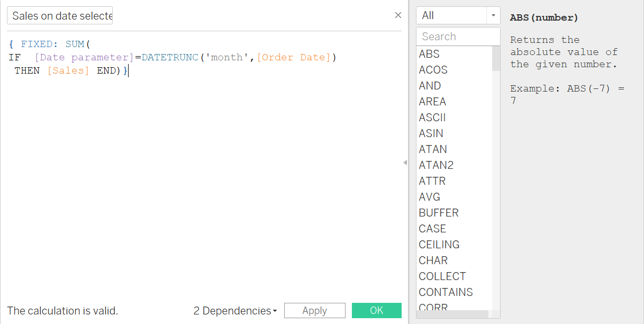Image resolution: width=644 pixels, height=324 pixels.
Task: Pick the ATTR function from list
Action: coord(432,181)
